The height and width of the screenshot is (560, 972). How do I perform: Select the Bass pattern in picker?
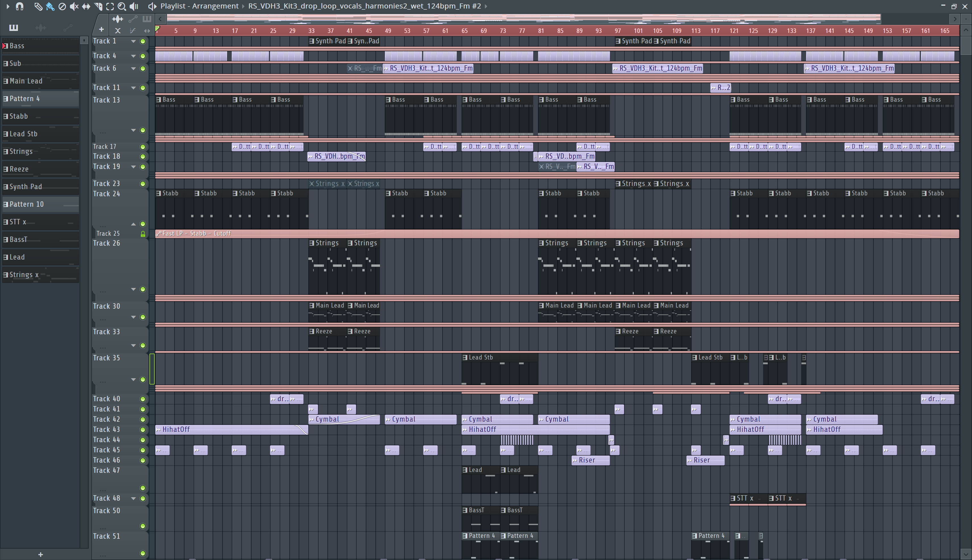tap(40, 46)
